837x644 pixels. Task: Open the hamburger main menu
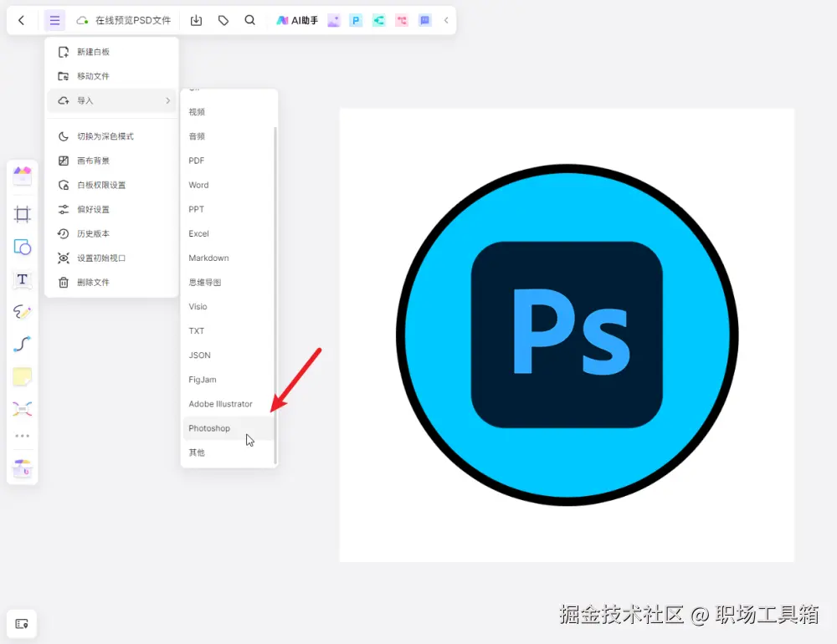(x=54, y=20)
